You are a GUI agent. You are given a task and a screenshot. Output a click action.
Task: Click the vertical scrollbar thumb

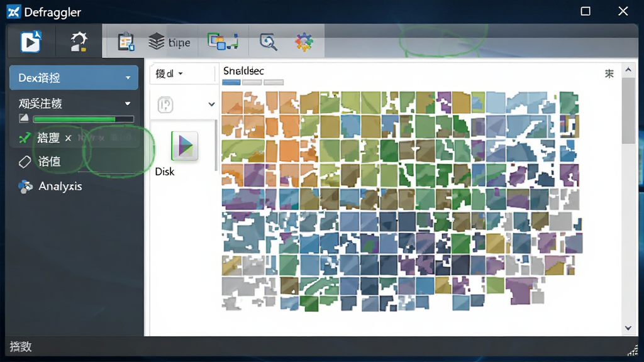pyautogui.click(x=628, y=110)
